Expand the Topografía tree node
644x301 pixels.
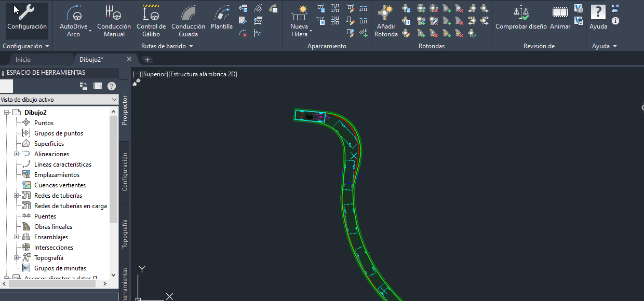(x=17, y=258)
